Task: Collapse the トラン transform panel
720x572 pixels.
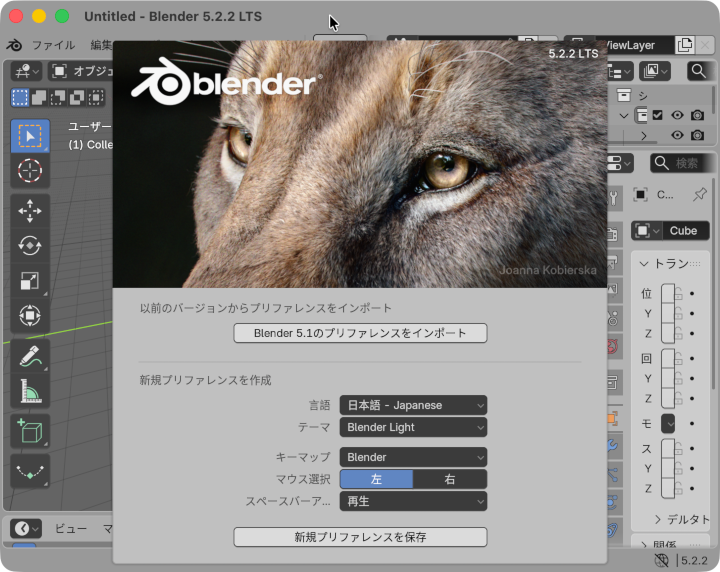Action: click(x=643, y=264)
